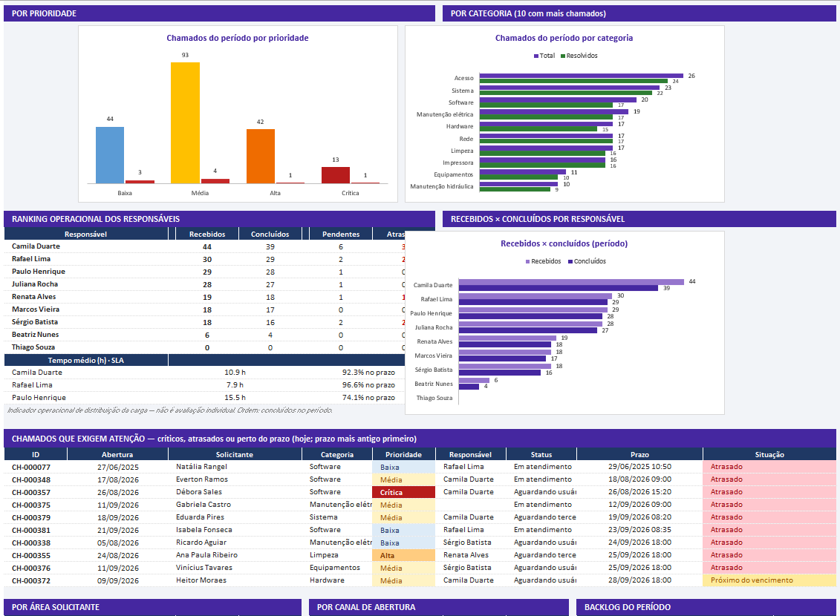Click ticket ID CH-000077
The width and height of the screenshot is (840, 616).
point(31,468)
